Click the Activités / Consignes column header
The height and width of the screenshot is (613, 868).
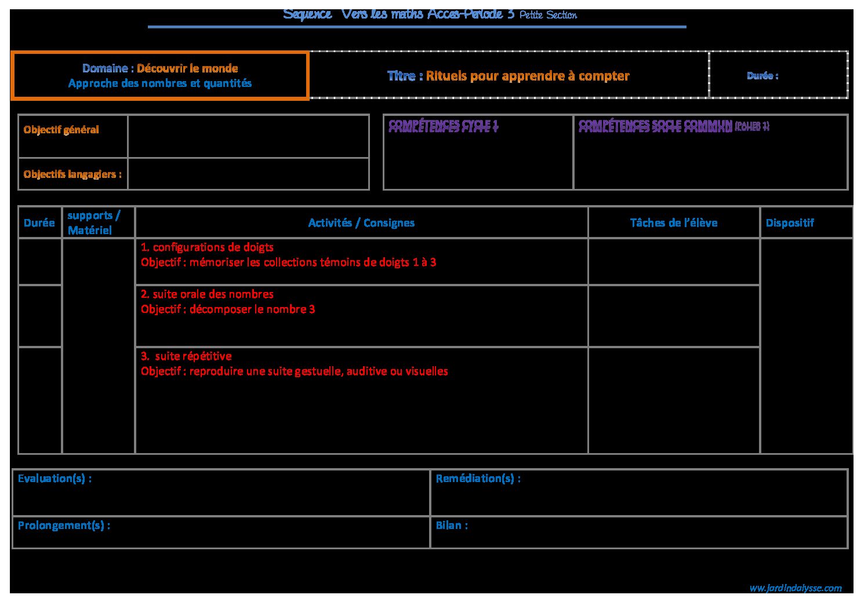pos(361,223)
